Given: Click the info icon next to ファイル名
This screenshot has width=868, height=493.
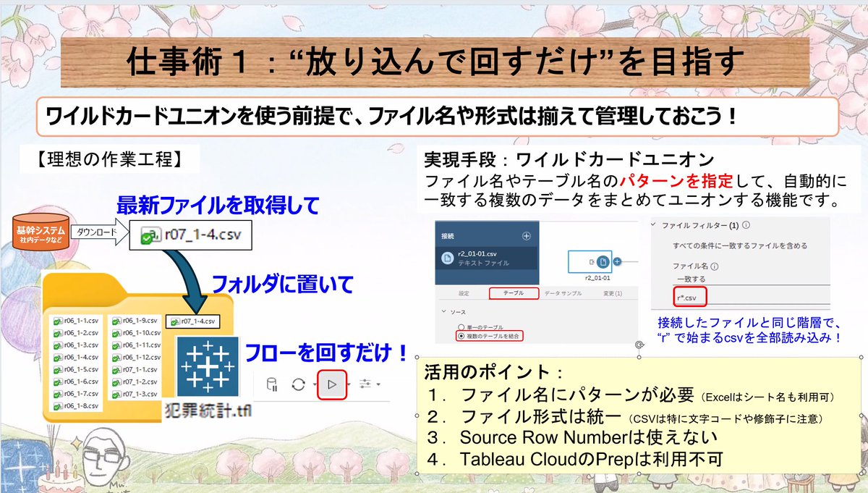Looking at the screenshot, I should (x=715, y=266).
